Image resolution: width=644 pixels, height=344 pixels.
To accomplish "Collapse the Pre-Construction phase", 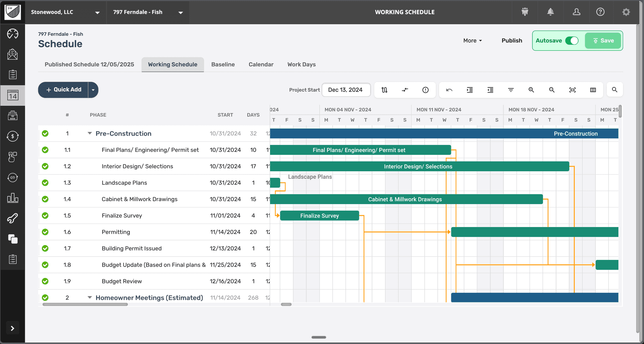I will pyautogui.click(x=89, y=133).
